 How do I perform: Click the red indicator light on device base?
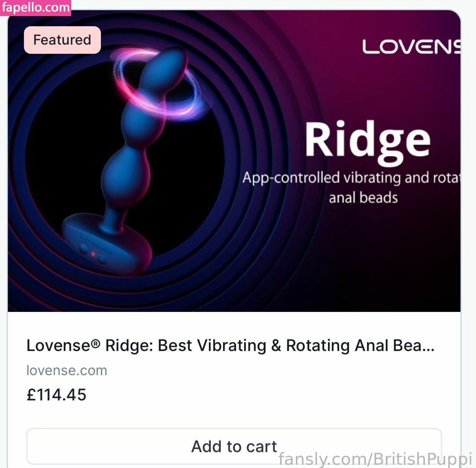(x=93, y=254)
